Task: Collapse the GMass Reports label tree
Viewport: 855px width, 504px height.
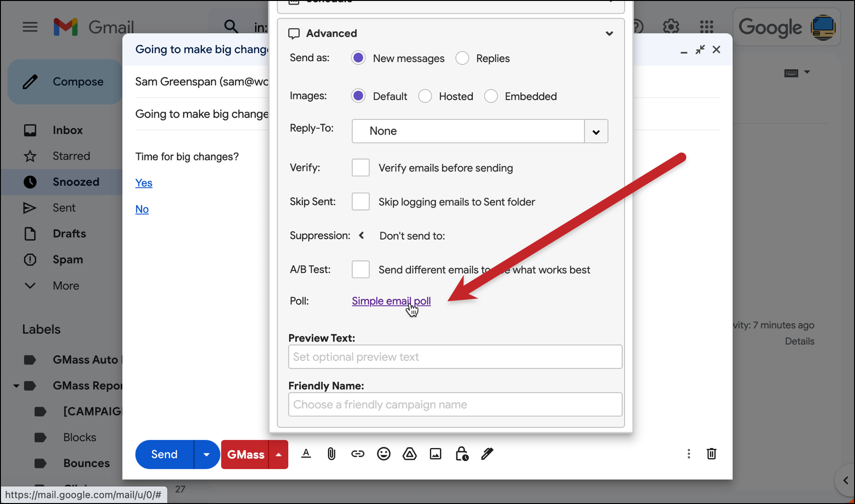Action: click(16, 386)
